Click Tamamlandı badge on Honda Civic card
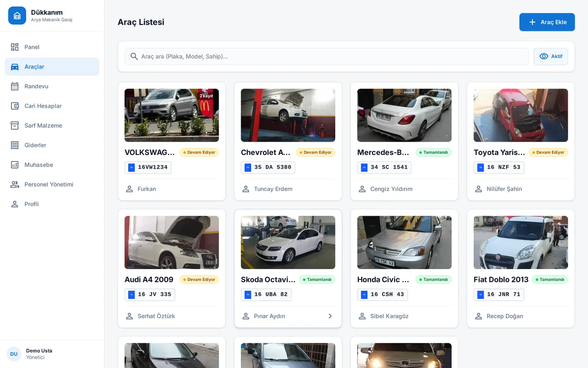This screenshot has height=368, width=588. [434, 279]
